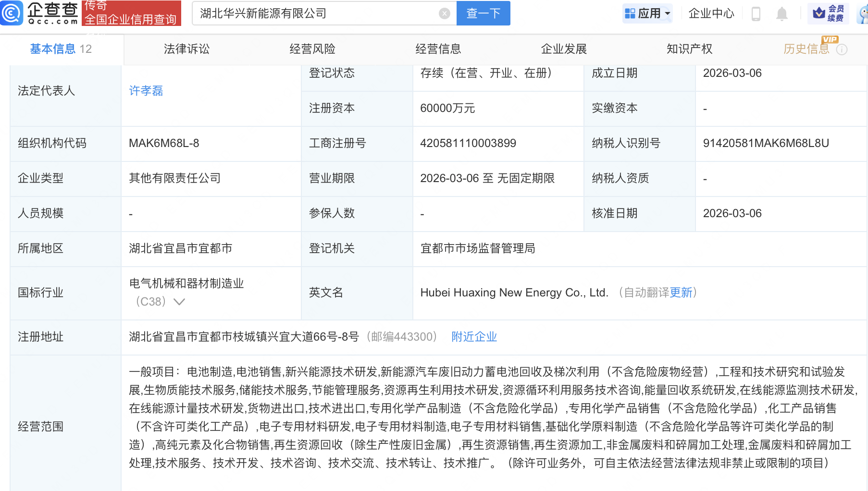
Task: Switch to the 知识产权 tab
Action: point(689,49)
